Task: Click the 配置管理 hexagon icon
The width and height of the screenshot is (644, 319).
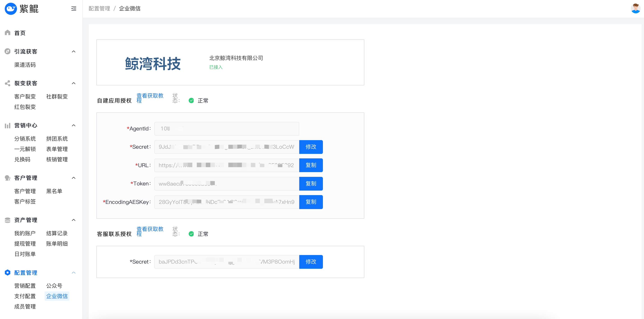Action: [x=7, y=272]
